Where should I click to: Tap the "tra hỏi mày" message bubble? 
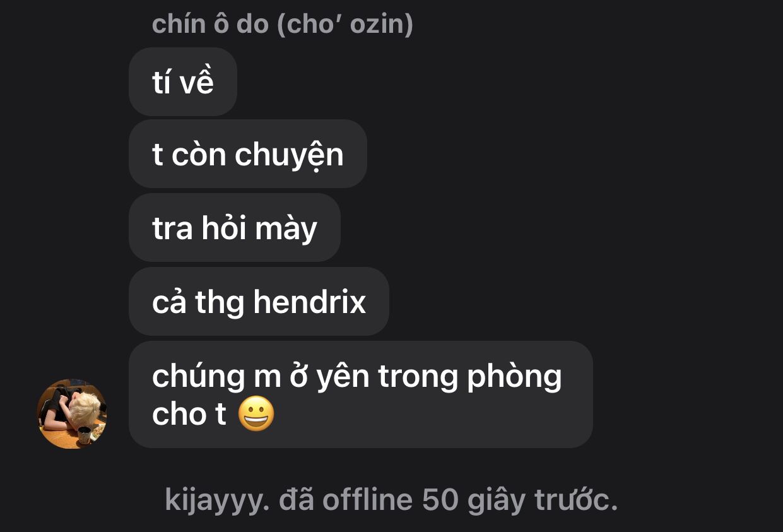tap(235, 228)
